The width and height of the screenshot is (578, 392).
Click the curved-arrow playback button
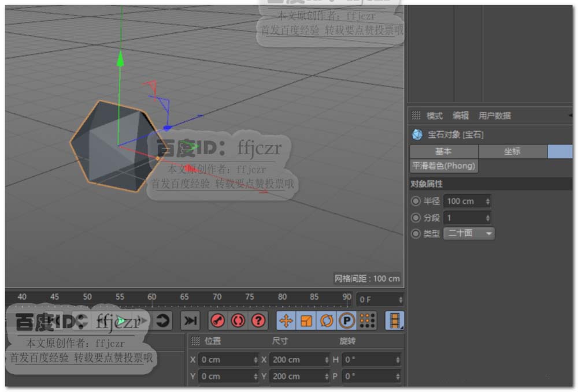click(x=162, y=320)
